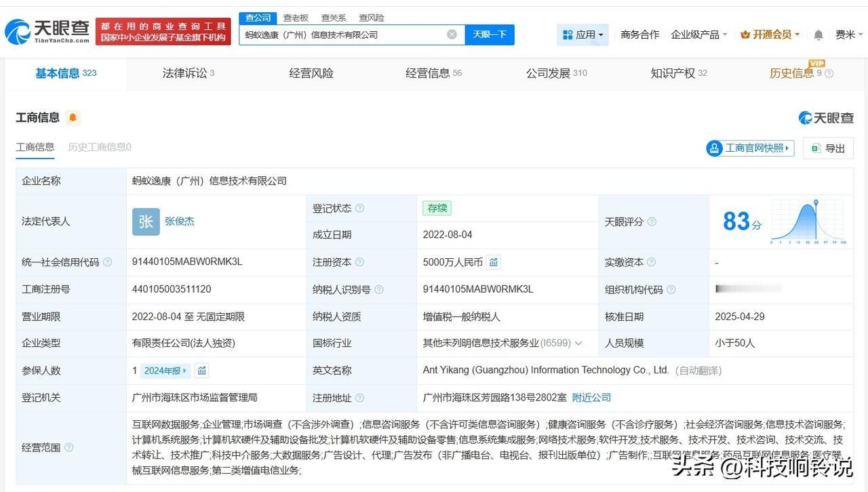Screen dimensions: 868x492
Task: Click the help icon beside 历史信息 tab
Action: pyautogui.click(x=829, y=74)
